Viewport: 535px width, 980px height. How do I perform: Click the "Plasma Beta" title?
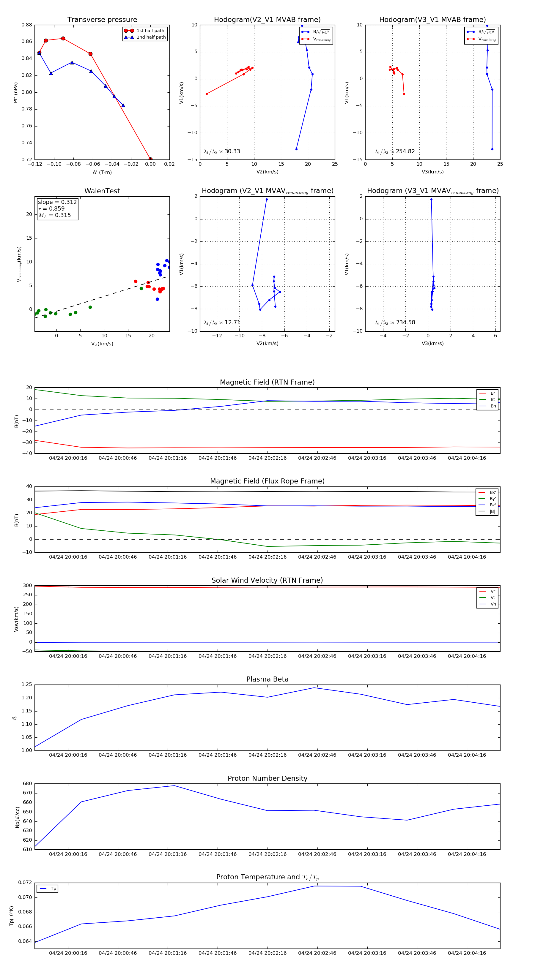pos(267,679)
